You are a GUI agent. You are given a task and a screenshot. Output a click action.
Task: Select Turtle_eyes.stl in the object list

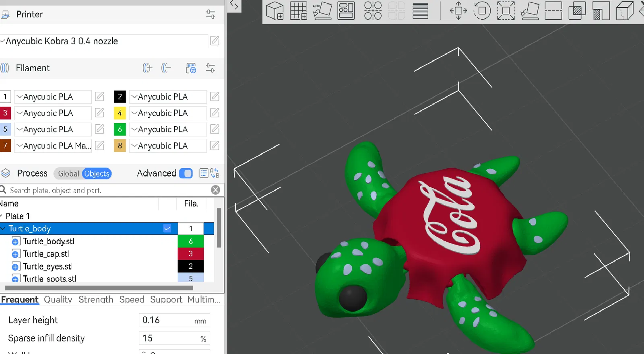[47, 266]
